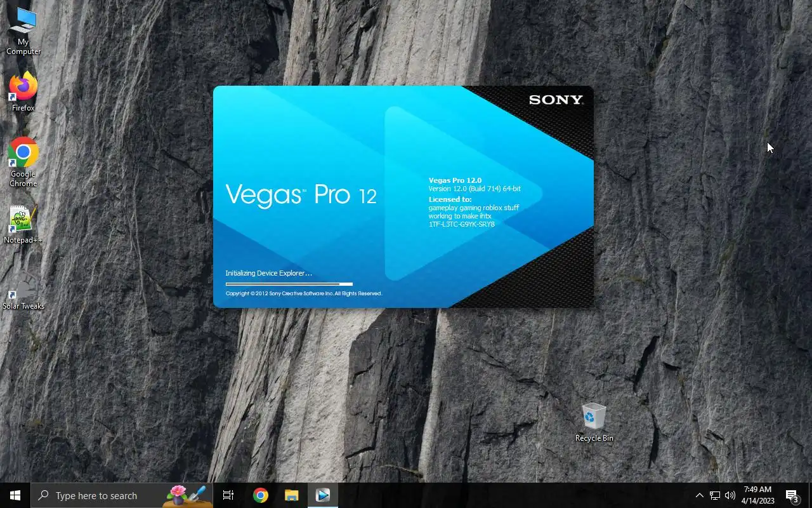Open the notification center icon
The image size is (812, 508).
coord(792,495)
